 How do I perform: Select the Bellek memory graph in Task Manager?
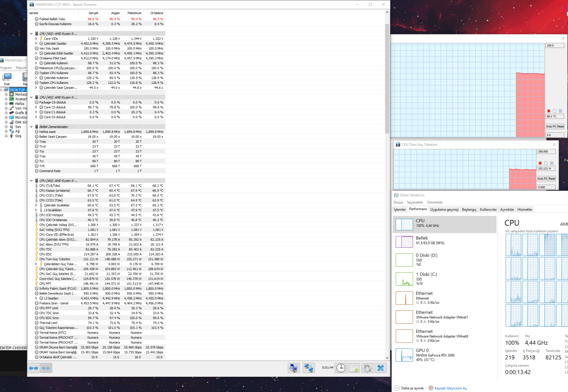404,242
